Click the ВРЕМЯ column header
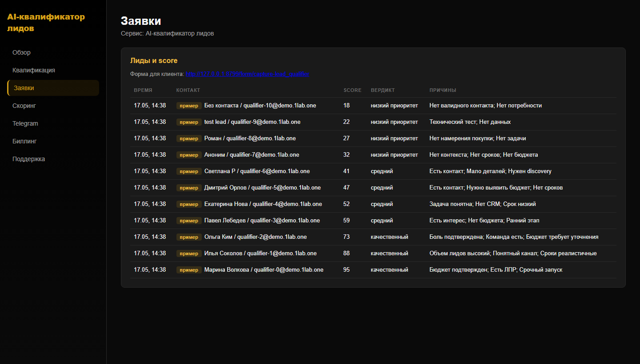The width and height of the screenshot is (640, 364). (x=143, y=90)
